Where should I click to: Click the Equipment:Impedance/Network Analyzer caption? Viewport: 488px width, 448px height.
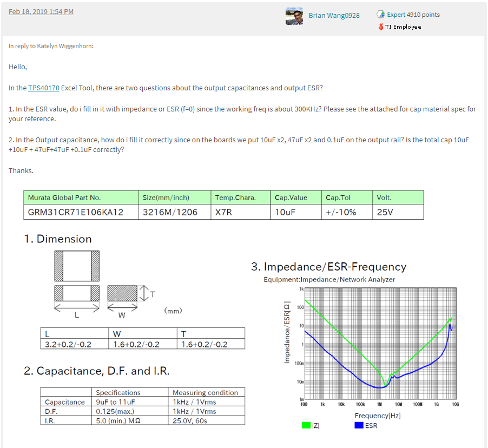tap(329, 279)
